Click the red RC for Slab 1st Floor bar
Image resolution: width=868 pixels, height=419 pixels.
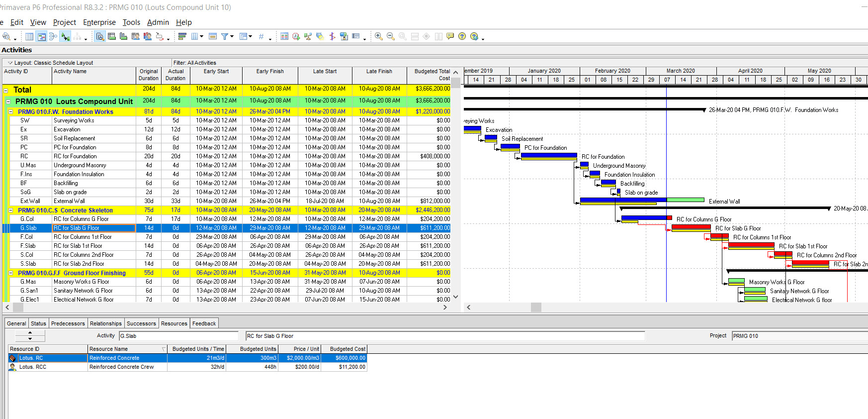(x=751, y=245)
